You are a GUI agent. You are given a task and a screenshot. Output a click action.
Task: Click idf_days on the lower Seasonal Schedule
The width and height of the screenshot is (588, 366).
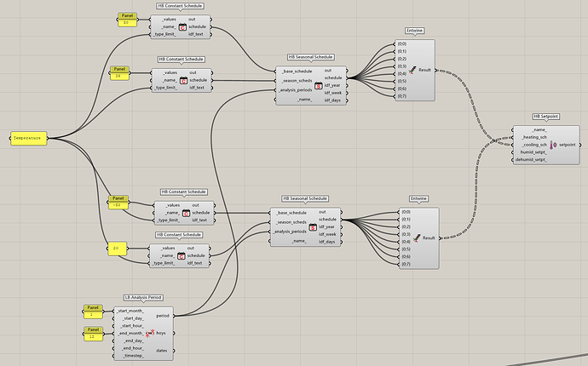327,242
